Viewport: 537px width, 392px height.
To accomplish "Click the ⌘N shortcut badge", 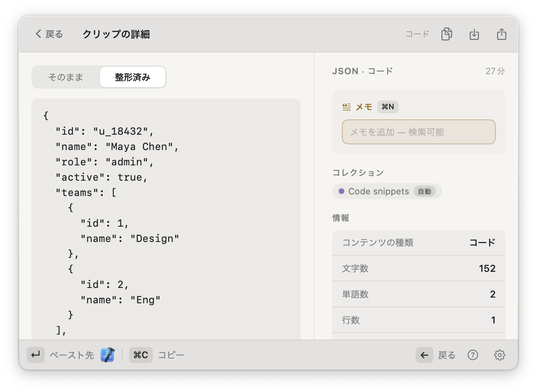I will pos(388,107).
